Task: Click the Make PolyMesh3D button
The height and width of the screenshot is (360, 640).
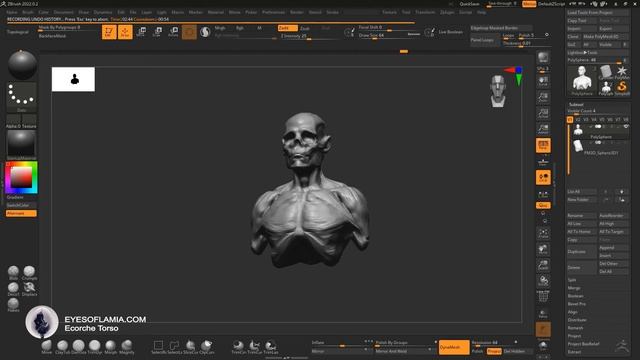Action: pos(606,37)
